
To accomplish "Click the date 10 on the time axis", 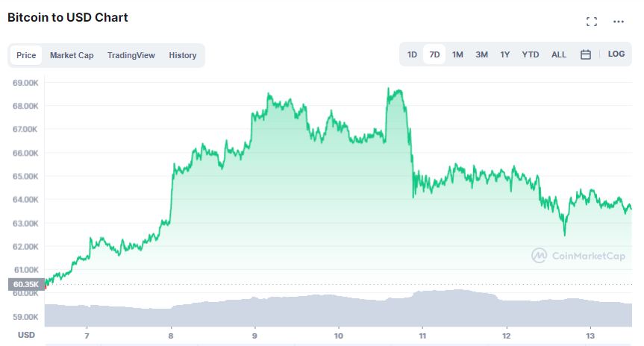I will [339, 336].
